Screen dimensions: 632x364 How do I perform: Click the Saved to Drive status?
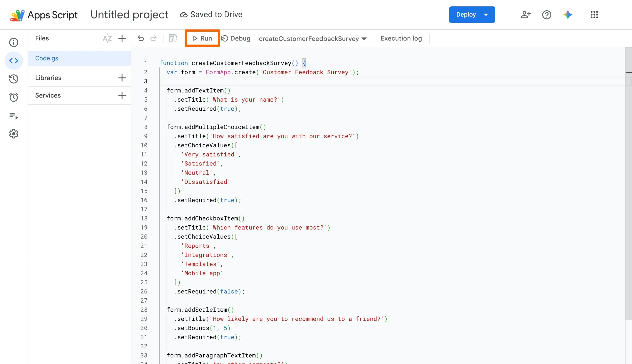pos(211,15)
